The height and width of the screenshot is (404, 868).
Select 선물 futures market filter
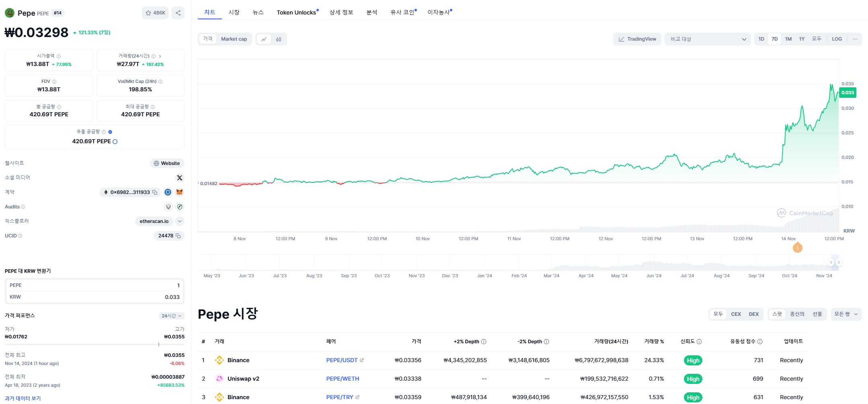[817, 314]
